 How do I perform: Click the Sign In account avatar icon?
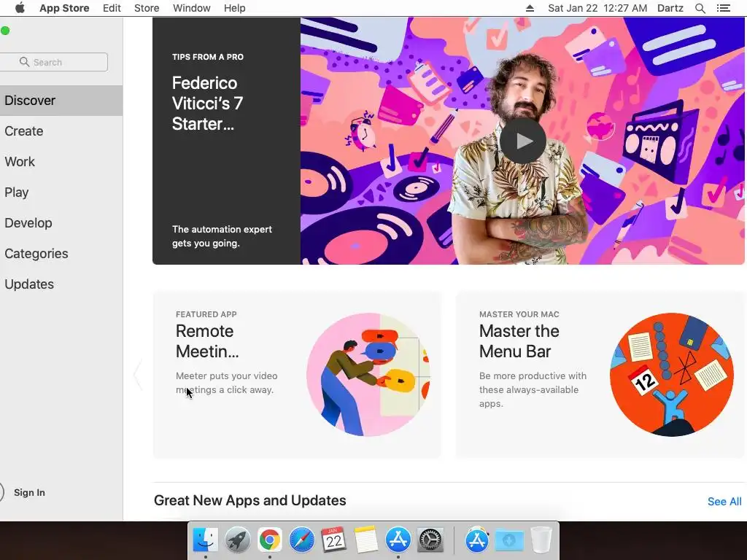click(1, 492)
